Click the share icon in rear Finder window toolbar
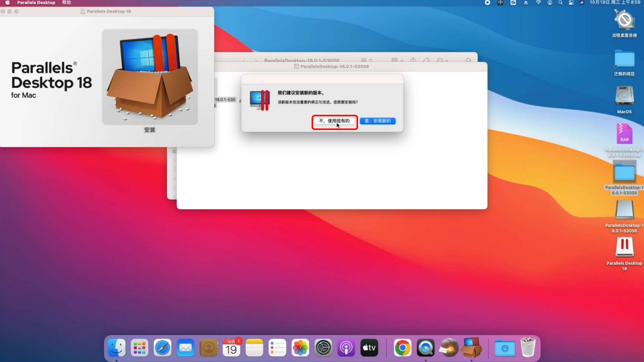644x362 pixels. [413, 60]
